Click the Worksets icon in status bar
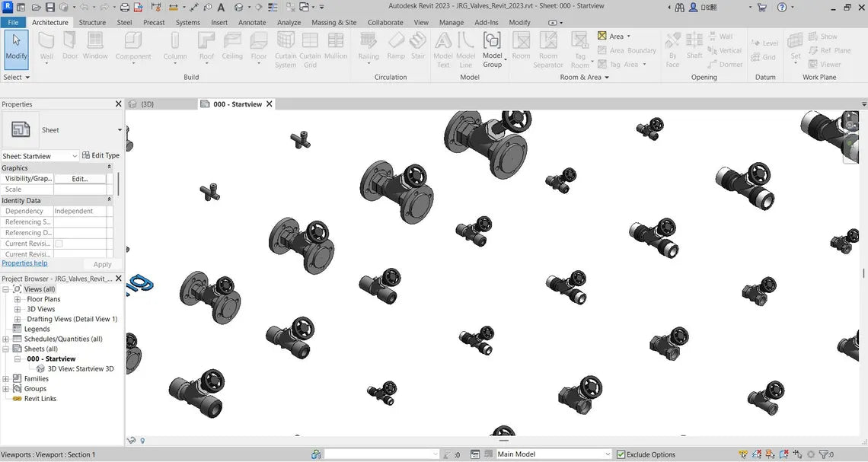The height and width of the screenshot is (462, 868). pos(316,454)
